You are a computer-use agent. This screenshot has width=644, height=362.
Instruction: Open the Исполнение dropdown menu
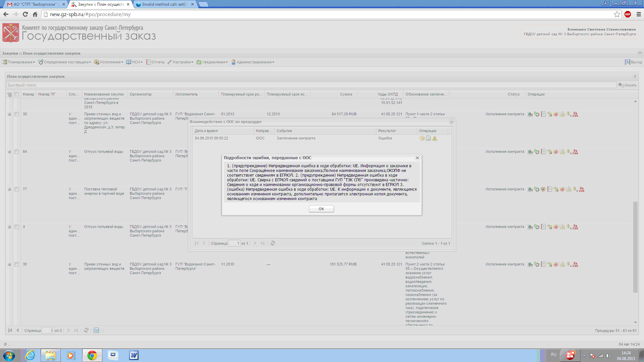[x=109, y=62]
